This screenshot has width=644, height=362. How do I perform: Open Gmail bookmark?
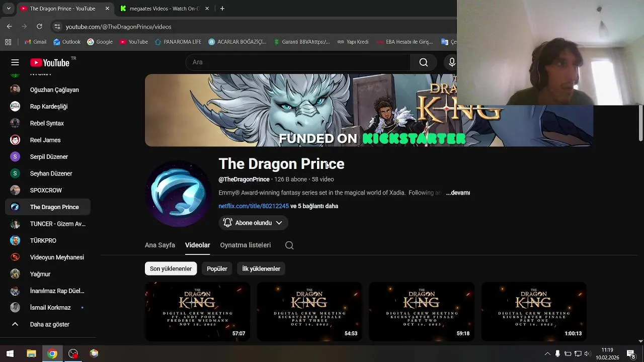coord(35,42)
